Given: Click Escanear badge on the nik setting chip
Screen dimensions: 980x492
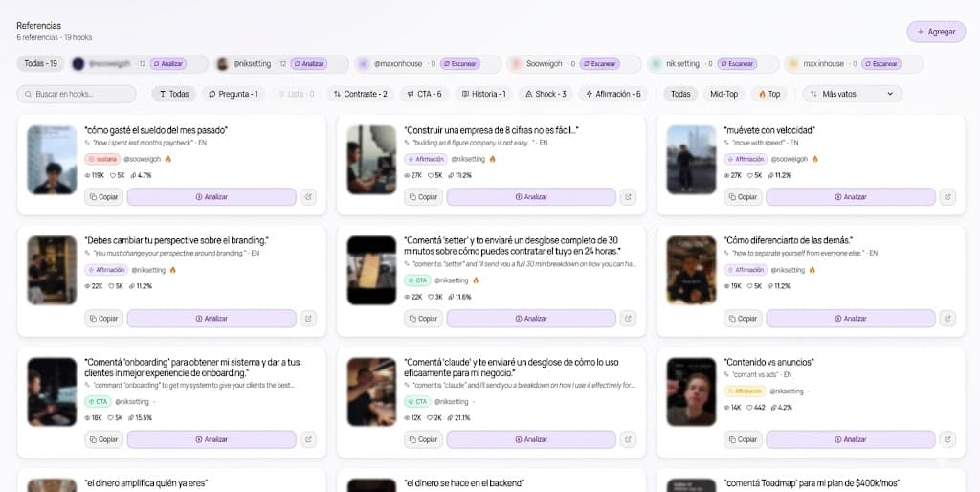Looking at the screenshot, I should [x=736, y=64].
